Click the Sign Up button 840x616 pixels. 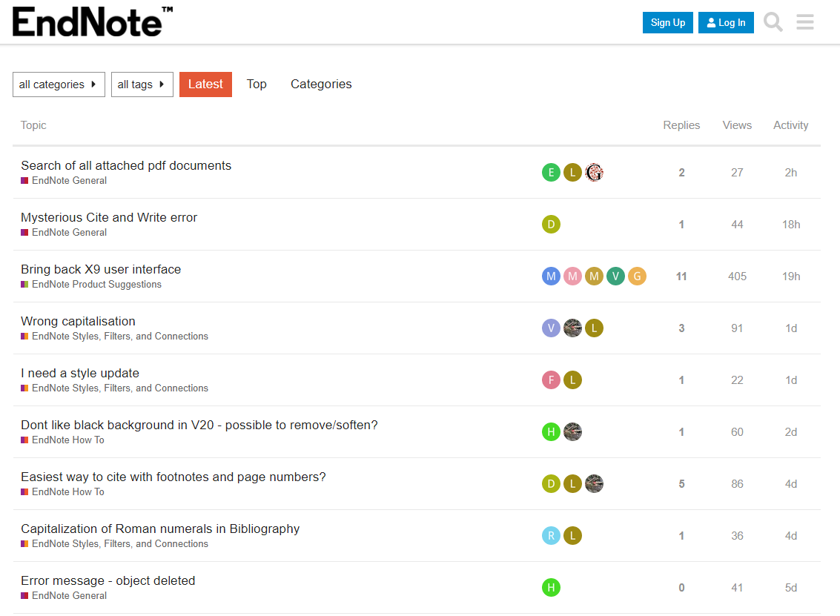[667, 22]
